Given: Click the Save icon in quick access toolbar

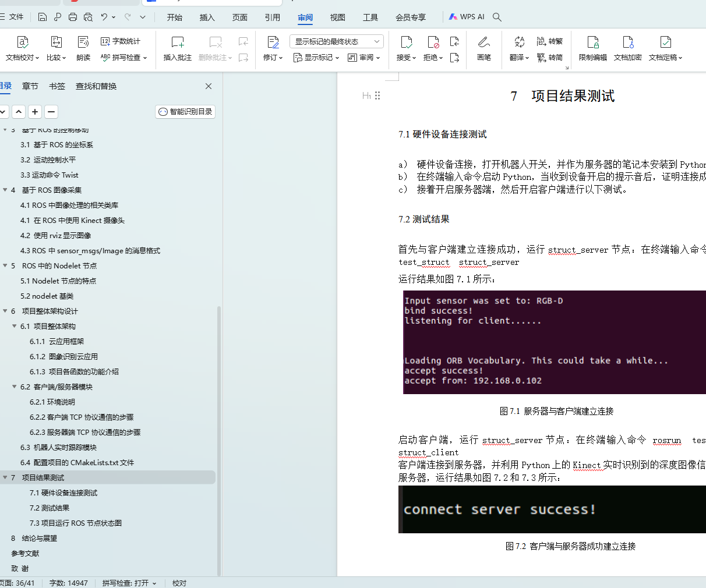Looking at the screenshot, I should [x=43, y=17].
